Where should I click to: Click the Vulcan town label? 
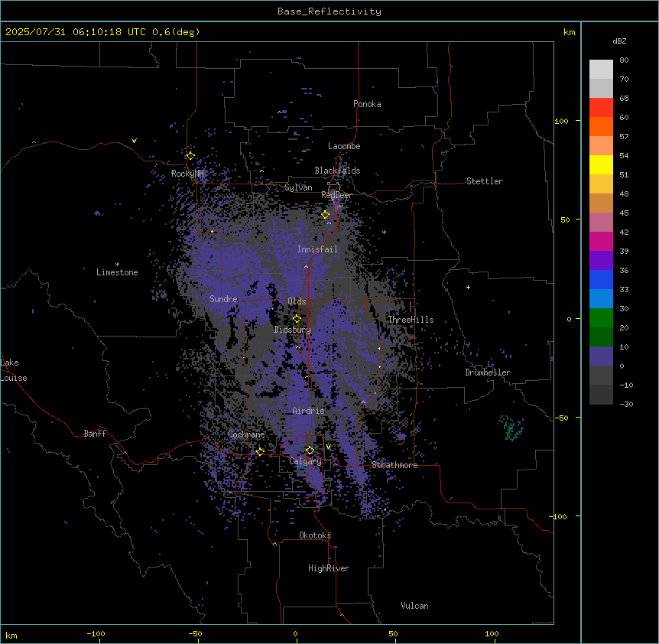coord(415,606)
